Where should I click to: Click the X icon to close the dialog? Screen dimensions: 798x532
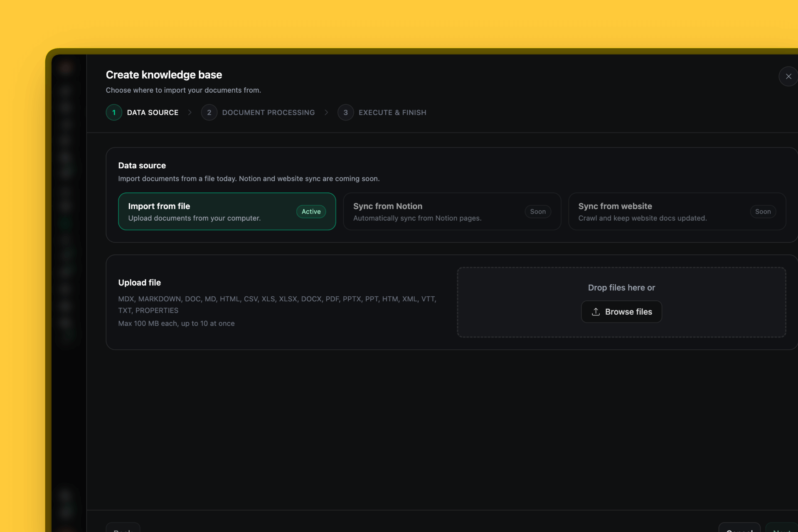point(788,76)
